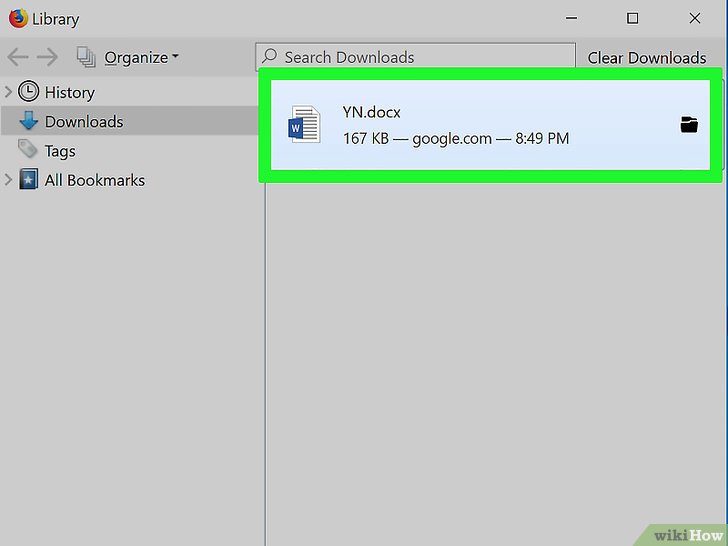Click the Search Downloads field
The height and width of the screenshot is (546, 728).
click(x=416, y=57)
